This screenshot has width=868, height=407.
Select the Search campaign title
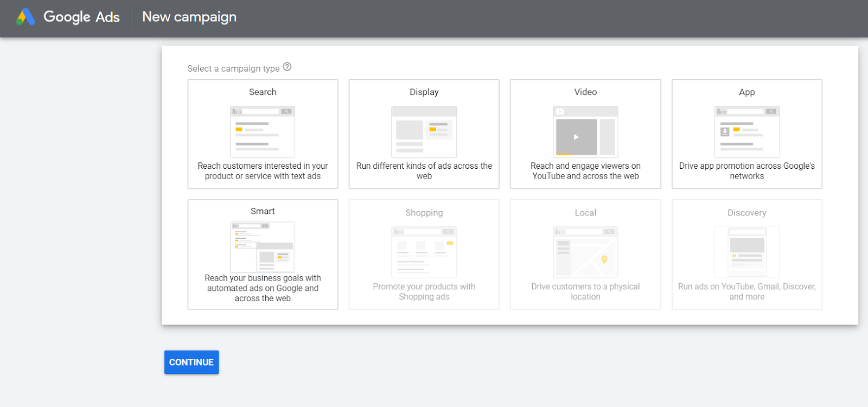click(x=263, y=92)
